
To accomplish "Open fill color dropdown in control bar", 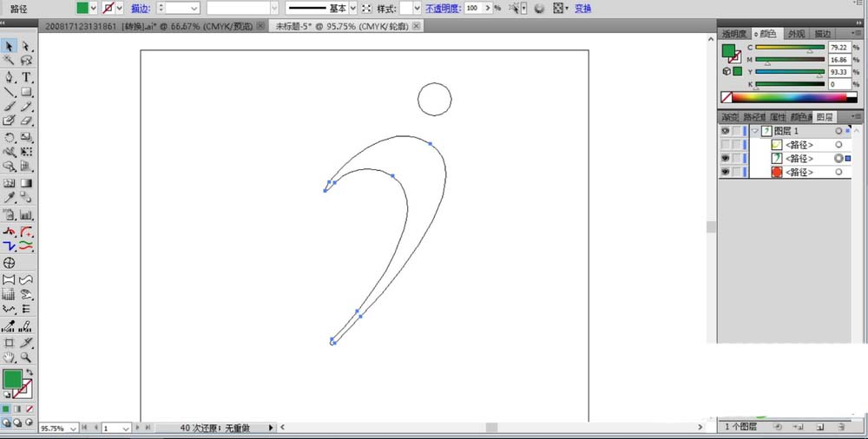I will pos(93,9).
